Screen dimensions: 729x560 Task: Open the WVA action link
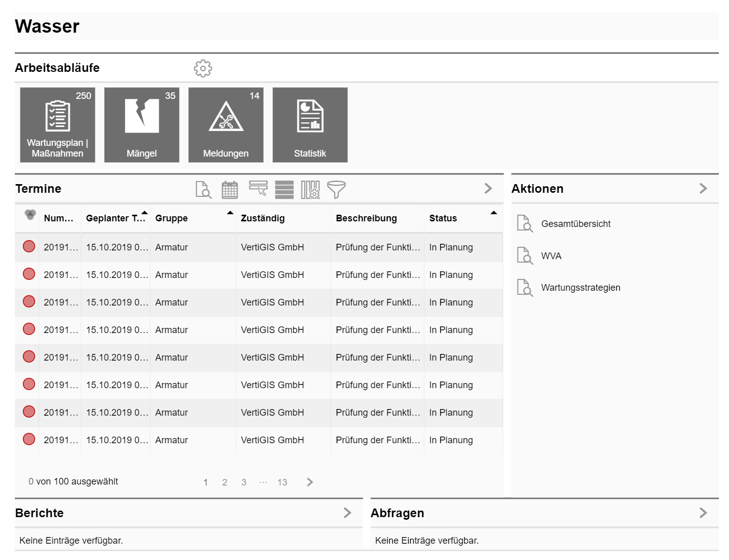551,256
